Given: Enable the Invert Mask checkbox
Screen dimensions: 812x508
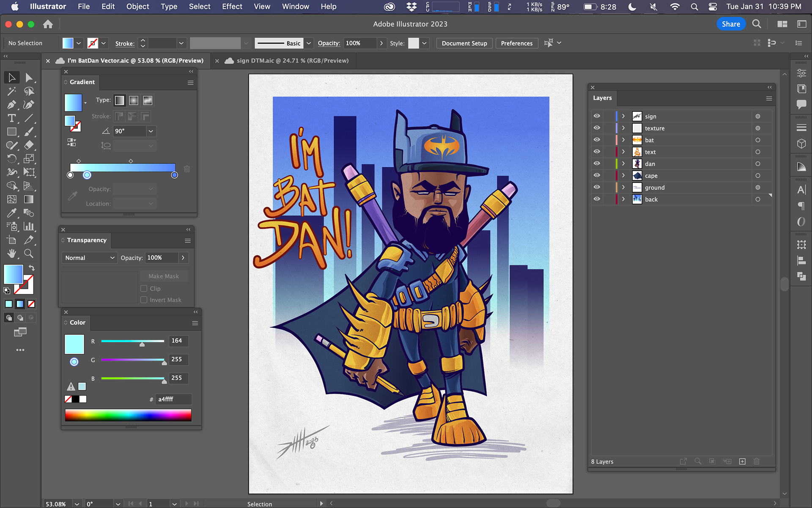Looking at the screenshot, I should [144, 300].
